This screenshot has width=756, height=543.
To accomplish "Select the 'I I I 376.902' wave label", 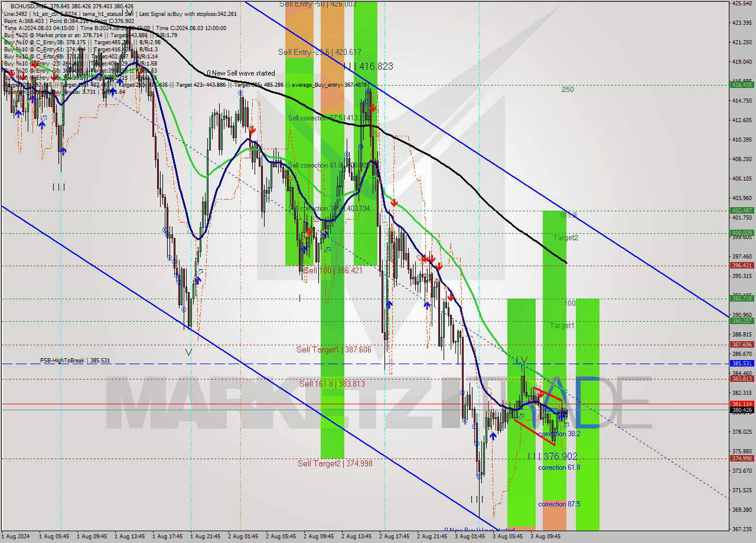I will pyautogui.click(x=552, y=456).
